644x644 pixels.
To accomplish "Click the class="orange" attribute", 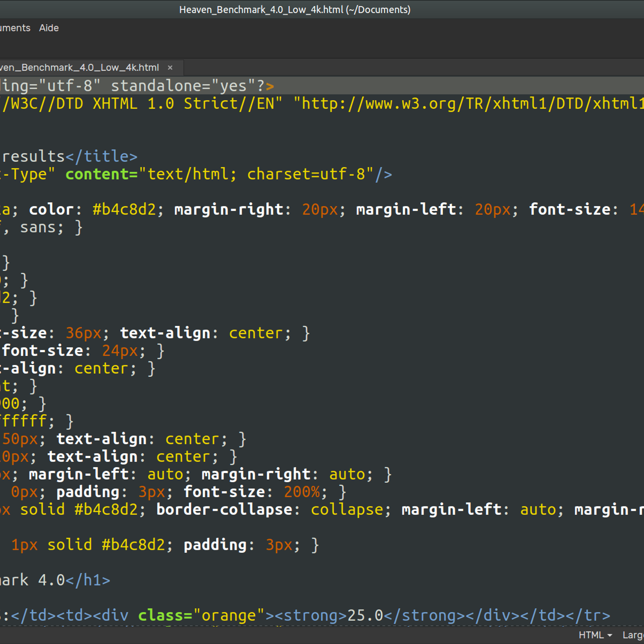I will (201, 615).
